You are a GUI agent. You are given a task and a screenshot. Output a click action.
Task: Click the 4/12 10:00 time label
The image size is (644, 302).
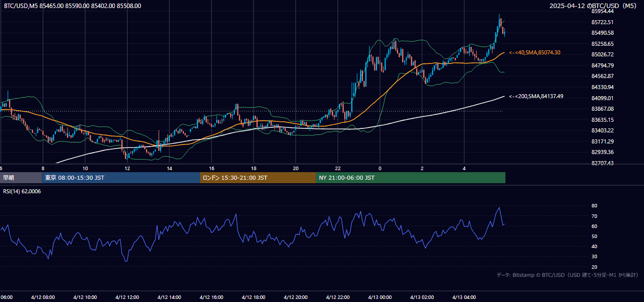click(x=85, y=297)
